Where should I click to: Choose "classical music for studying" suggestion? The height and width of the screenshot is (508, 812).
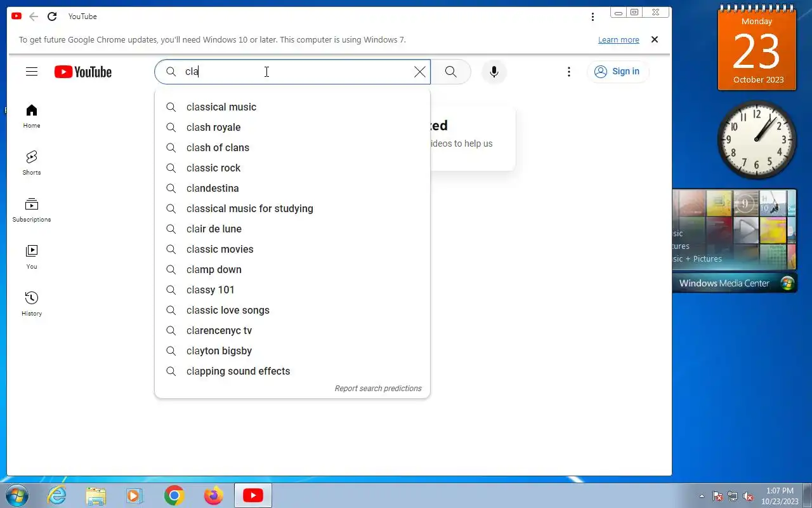(292, 208)
